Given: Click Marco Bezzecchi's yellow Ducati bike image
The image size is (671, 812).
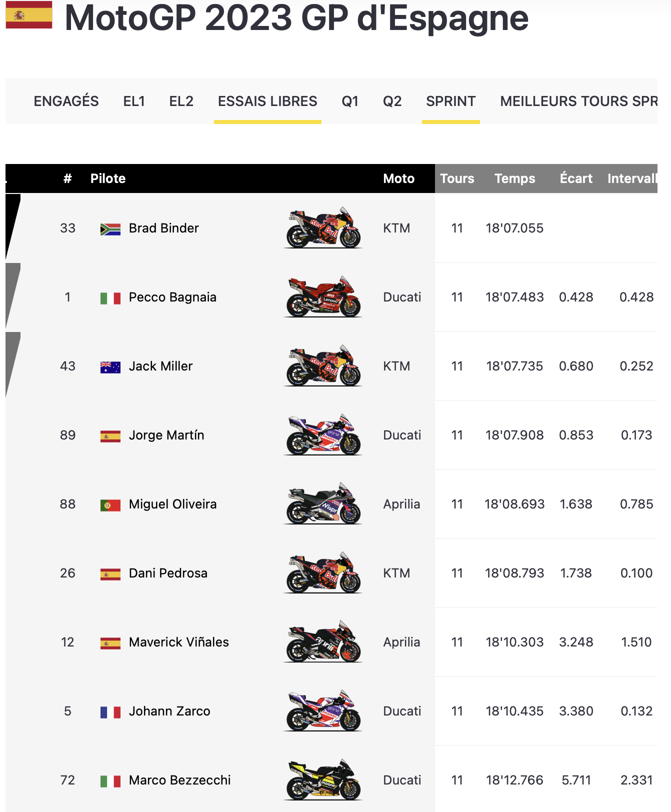Looking at the screenshot, I should [x=323, y=779].
